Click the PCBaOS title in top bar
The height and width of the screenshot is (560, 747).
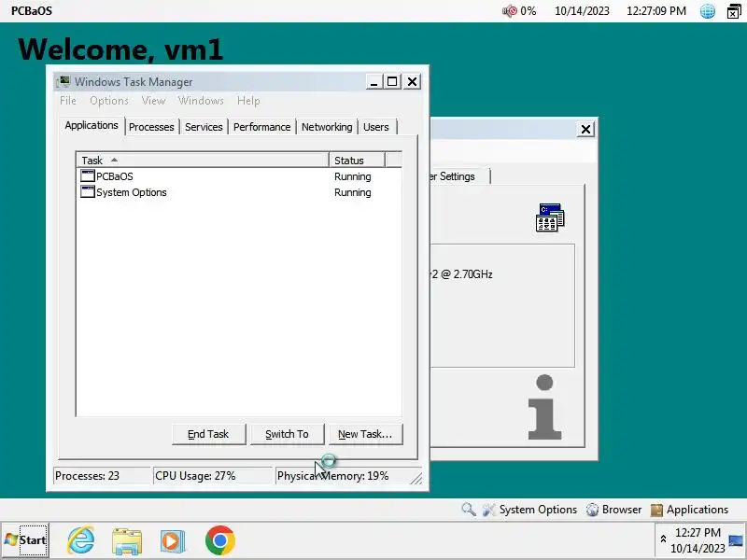32,11
